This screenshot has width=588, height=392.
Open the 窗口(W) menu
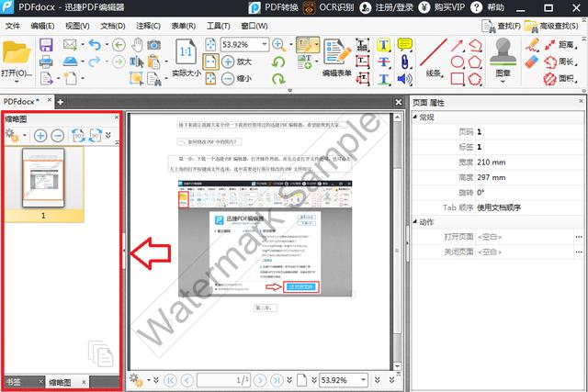coord(254,26)
